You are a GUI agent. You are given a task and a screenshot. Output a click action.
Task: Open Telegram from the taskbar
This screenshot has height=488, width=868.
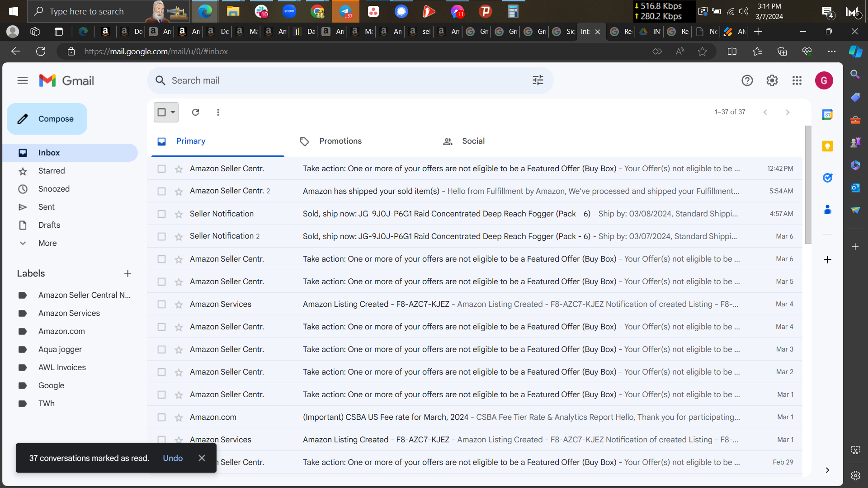[x=345, y=11]
